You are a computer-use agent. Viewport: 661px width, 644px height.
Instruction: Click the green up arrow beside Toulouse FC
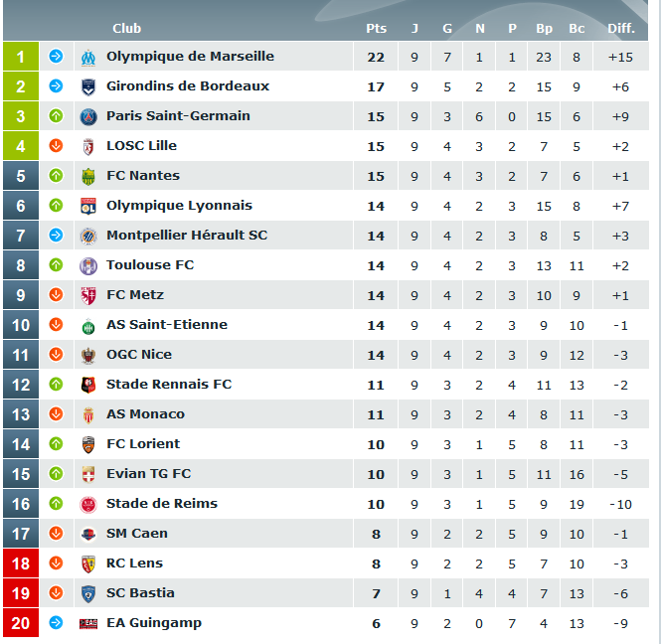(56, 265)
